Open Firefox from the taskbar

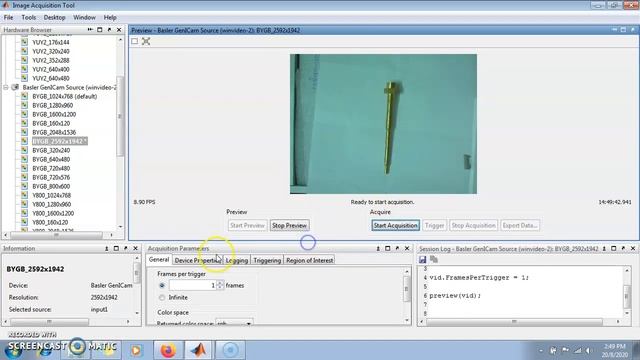point(168,350)
